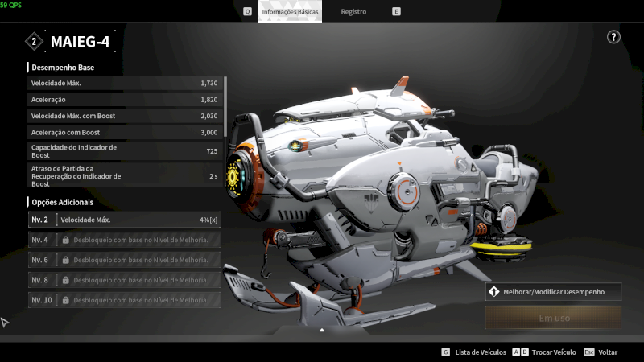
Task: Click the Esc key icon
Action: coord(589,352)
